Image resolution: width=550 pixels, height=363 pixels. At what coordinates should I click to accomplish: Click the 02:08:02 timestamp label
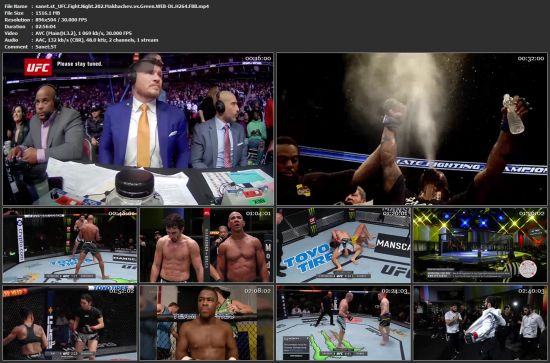point(258,291)
